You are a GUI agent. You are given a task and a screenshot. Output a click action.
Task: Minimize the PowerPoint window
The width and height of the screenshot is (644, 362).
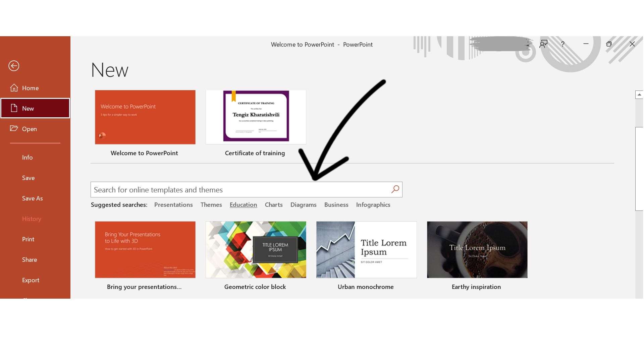586,44
